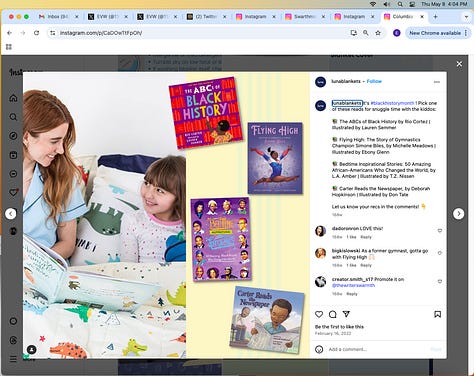
Task: View site information icon in address bar
Action: [x=53, y=33]
